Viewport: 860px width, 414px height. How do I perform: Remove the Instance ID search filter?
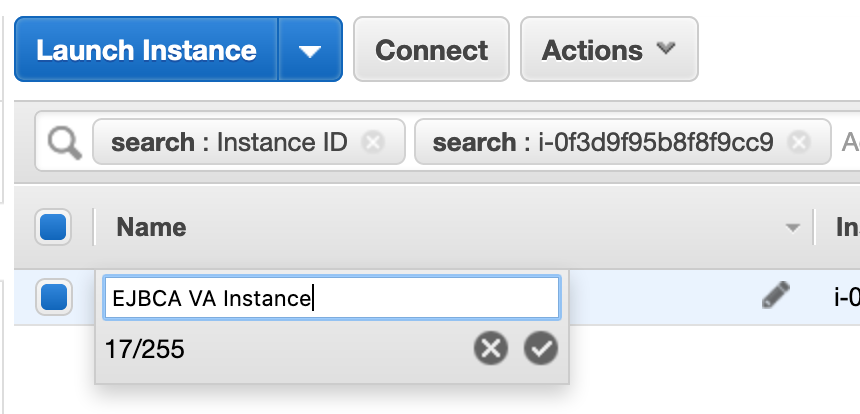373,143
